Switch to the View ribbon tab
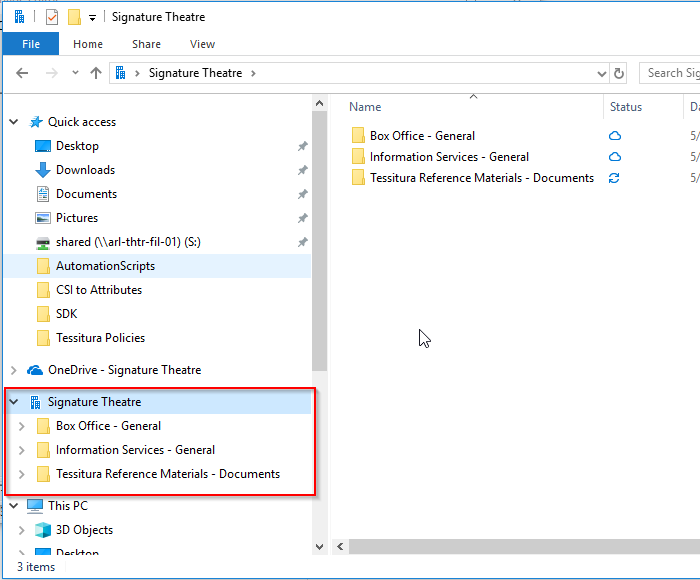Screen dimensions: 700x580 (x=202, y=44)
